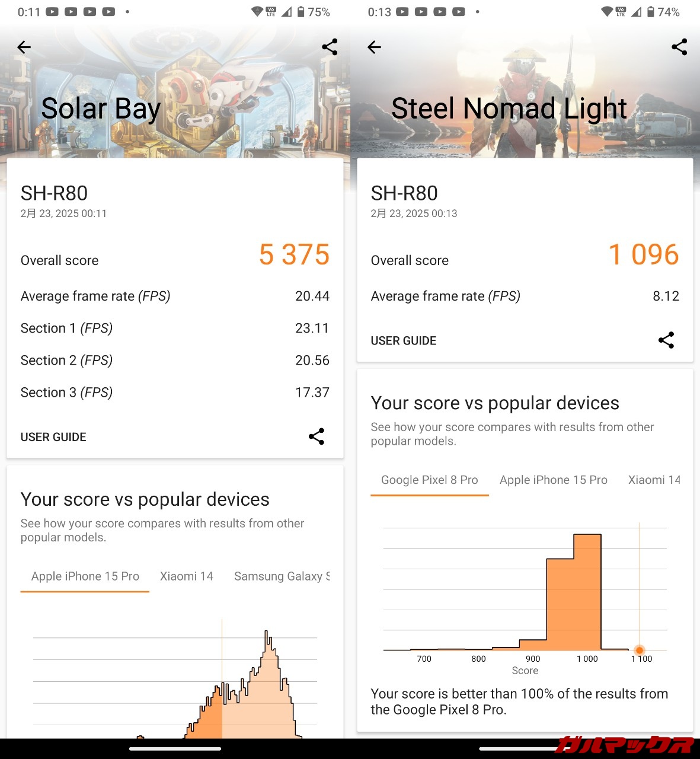Screen dimensions: 700x759
Task: Select Xiaomi 14 tab under Steel Nomad Light
Action: click(x=653, y=480)
